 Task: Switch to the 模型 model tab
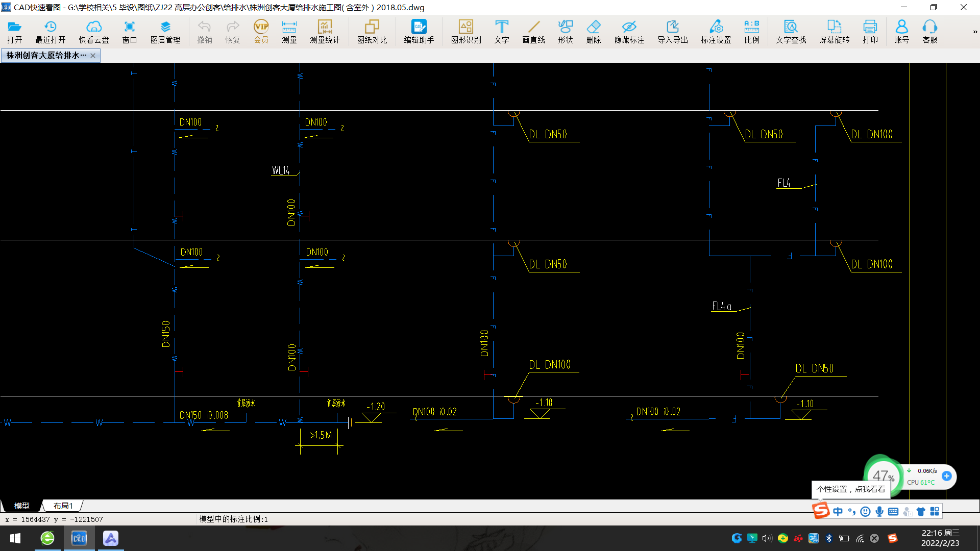21,506
